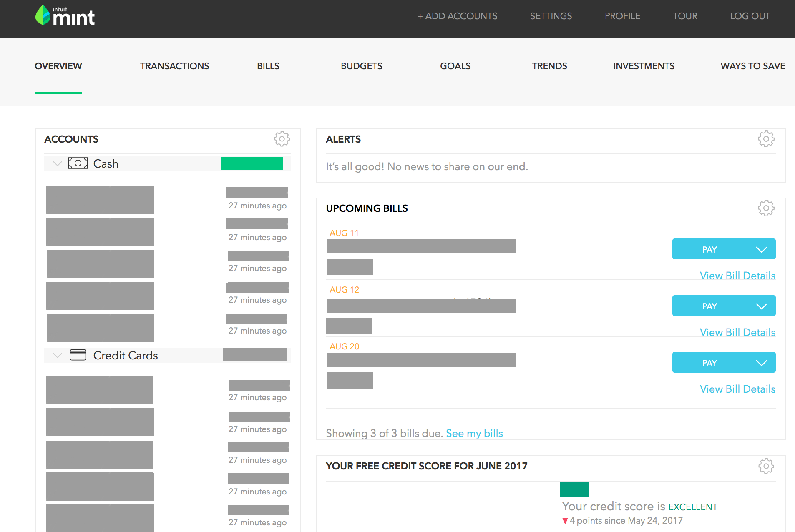Open Upcoming Bills settings gear
The width and height of the screenshot is (795, 532).
(766, 208)
